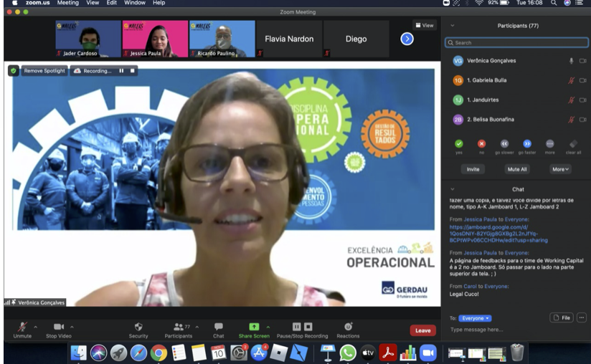Click the Invite button
Viewport: 591px width, 364px height.
pos(473,169)
